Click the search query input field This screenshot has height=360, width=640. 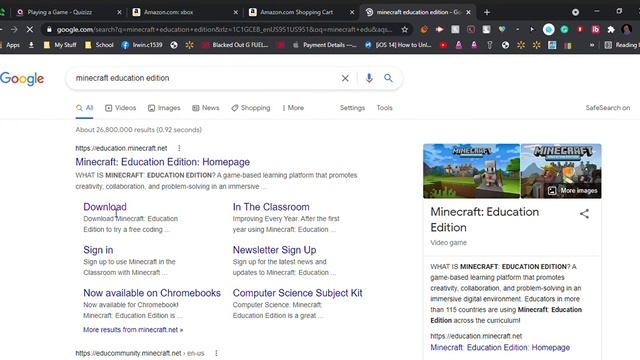(x=204, y=78)
